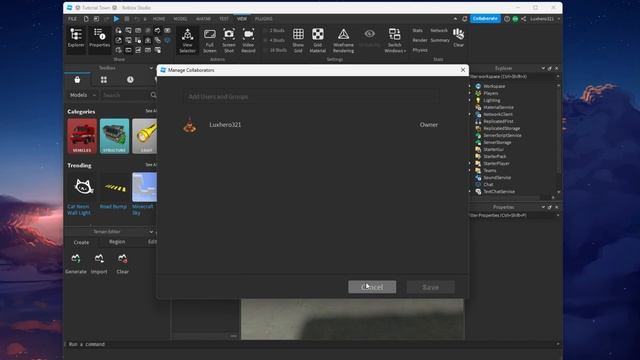The height and width of the screenshot is (360, 640).
Task: Select the Toolbox recent clock tab
Action: point(130,80)
